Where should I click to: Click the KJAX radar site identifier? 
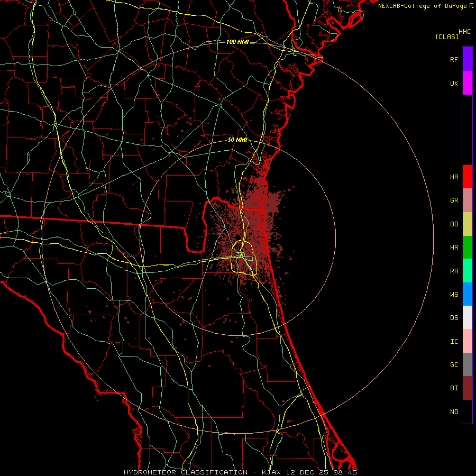coord(271,472)
